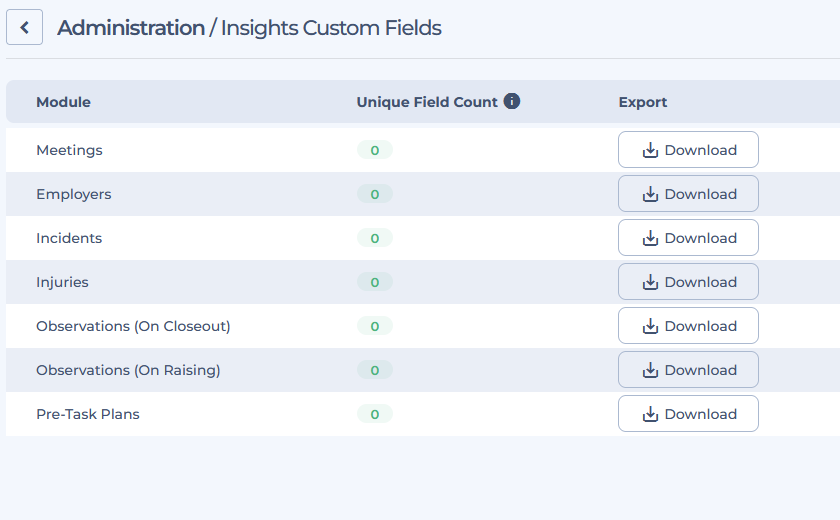Select the Export column header

point(643,102)
